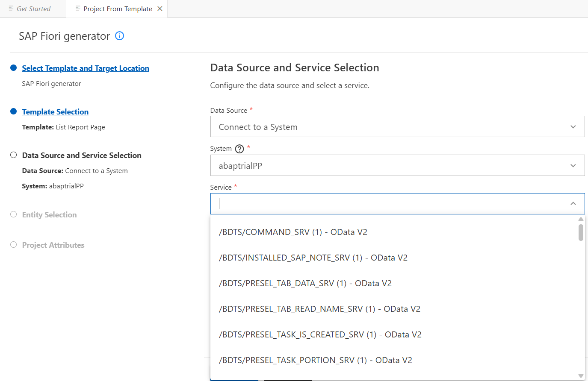Open the System dropdown showing abaptrialPP
This screenshot has height=381, width=588.
397,166
